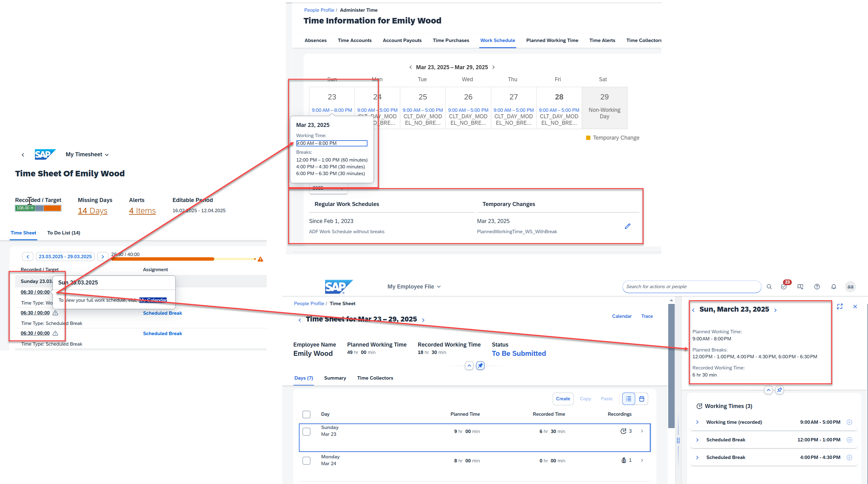Open the notifications bell icon
The image size is (868, 484).
[834, 287]
